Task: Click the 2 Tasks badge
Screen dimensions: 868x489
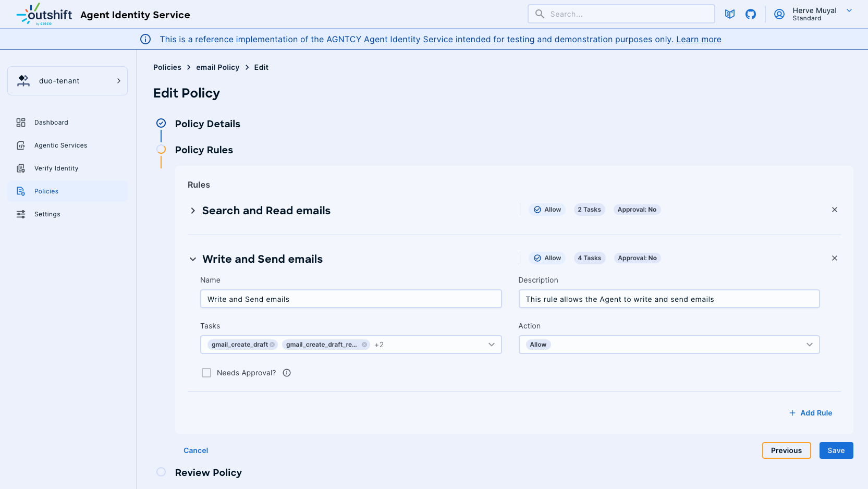Action: pyautogui.click(x=590, y=210)
